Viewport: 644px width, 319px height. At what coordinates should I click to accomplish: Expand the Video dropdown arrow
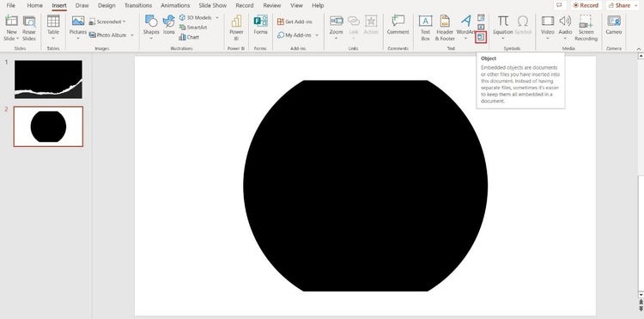[x=548, y=39]
